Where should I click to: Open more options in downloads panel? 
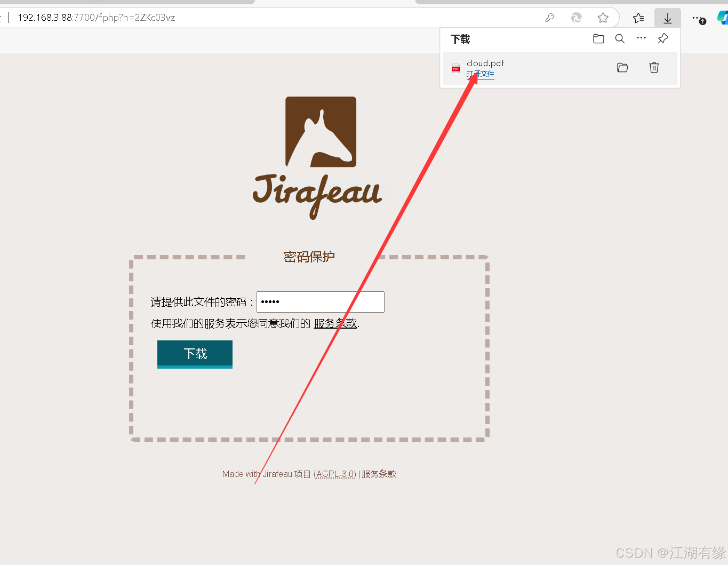point(642,38)
